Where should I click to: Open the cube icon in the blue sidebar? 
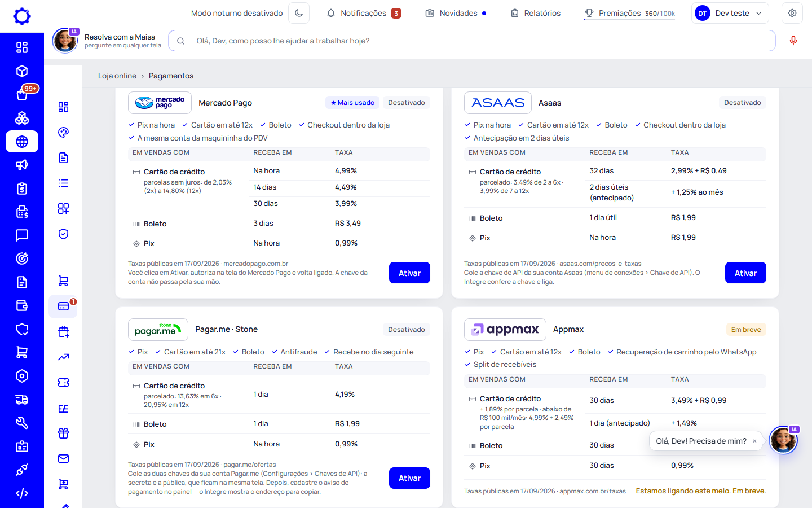(x=22, y=71)
